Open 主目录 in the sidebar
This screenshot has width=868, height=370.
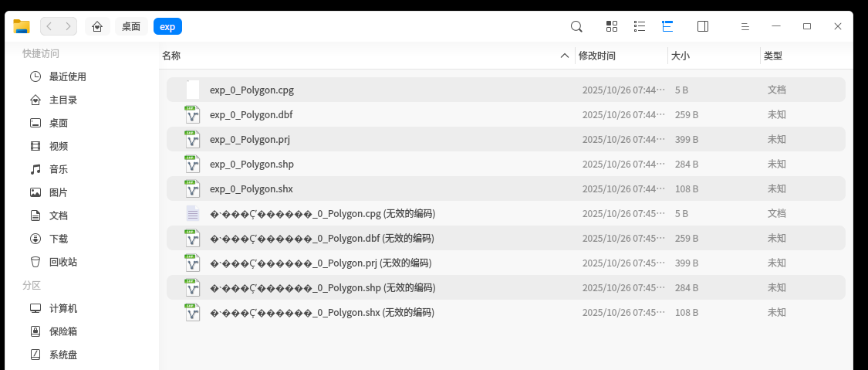81,100
